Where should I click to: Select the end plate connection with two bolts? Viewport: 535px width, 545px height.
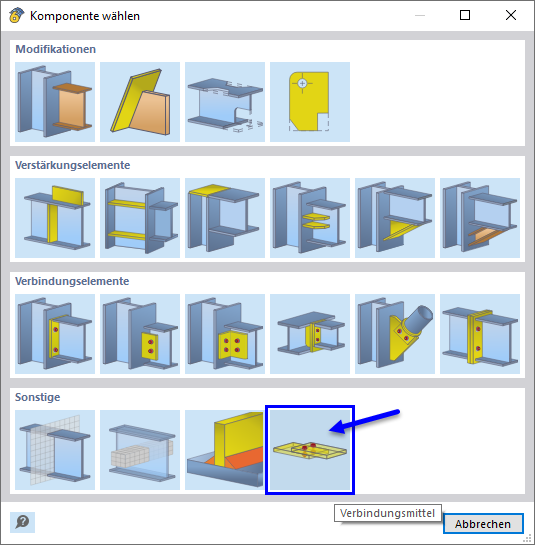pos(55,334)
